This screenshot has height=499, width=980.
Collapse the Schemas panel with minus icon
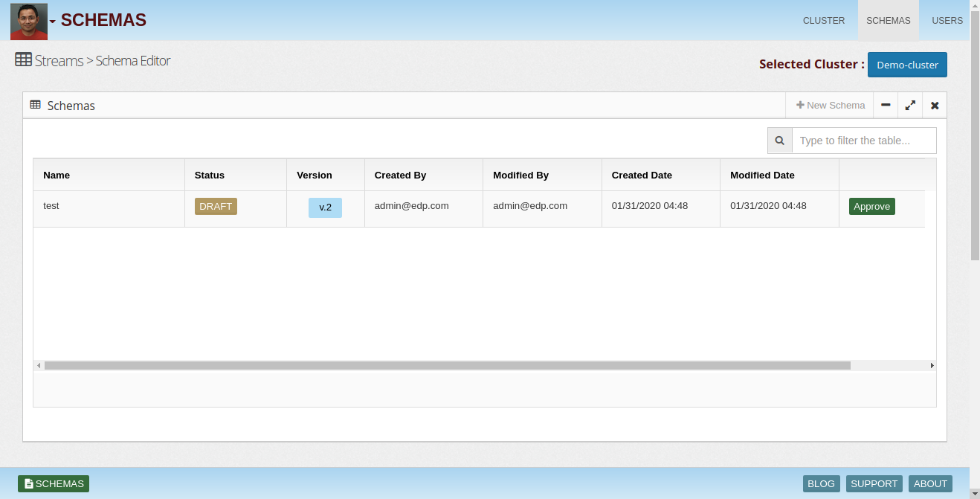[886, 105]
